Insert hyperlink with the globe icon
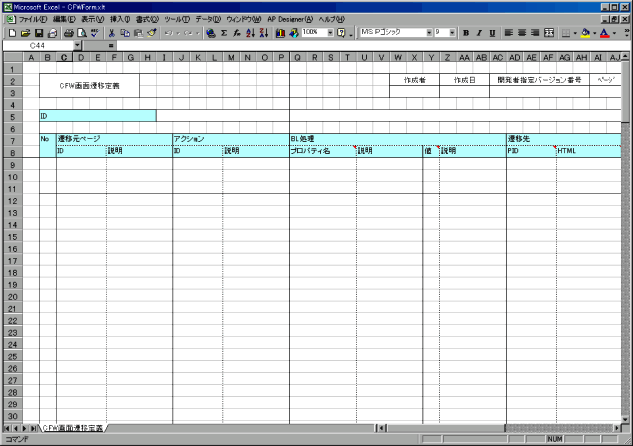Image resolution: width=633 pixels, height=446 pixels. coord(211,33)
